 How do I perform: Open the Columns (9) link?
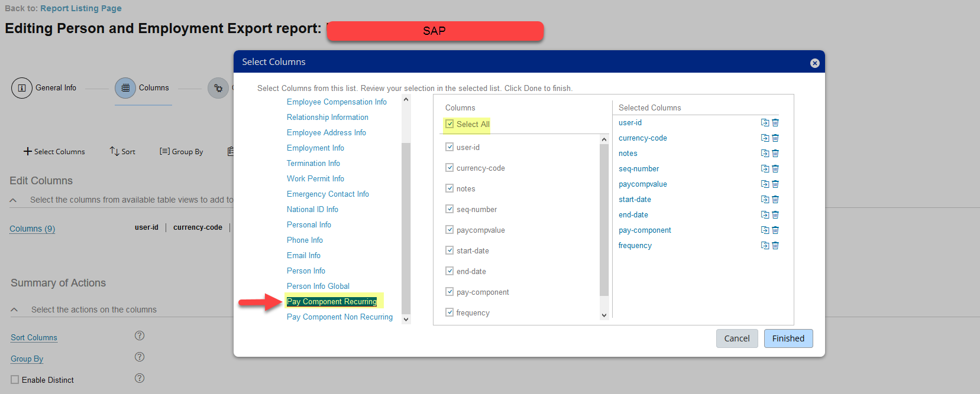coord(33,229)
